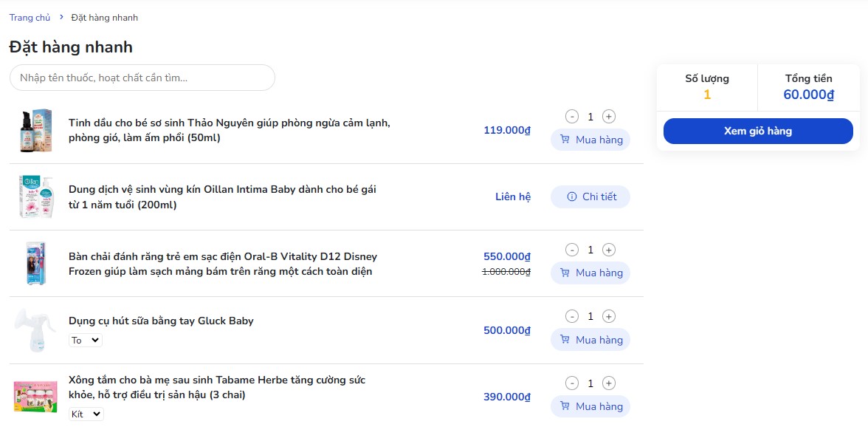868x427 pixels.
Task: Increase quantity of Oral-B Vitality toothbrush
Action: [x=609, y=250]
